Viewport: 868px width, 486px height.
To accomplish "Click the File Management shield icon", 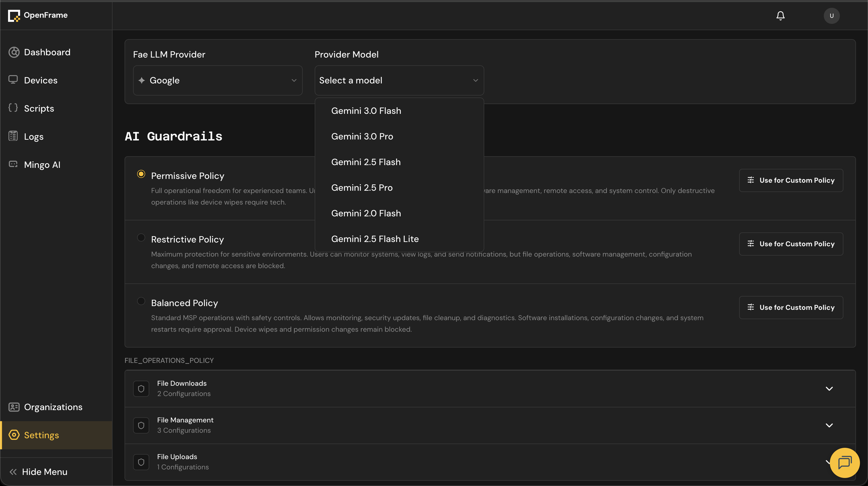I will (141, 425).
